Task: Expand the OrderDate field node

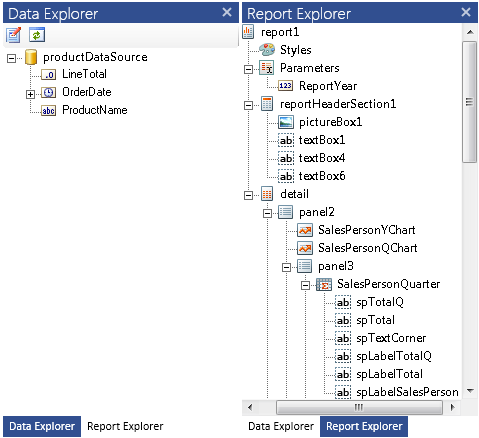Action: coord(30,94)
